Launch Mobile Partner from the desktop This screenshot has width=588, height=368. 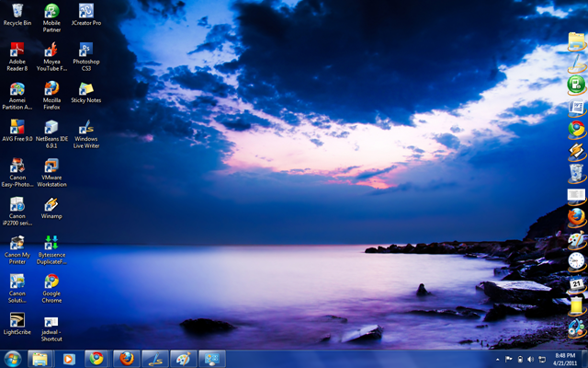point(51,18)
